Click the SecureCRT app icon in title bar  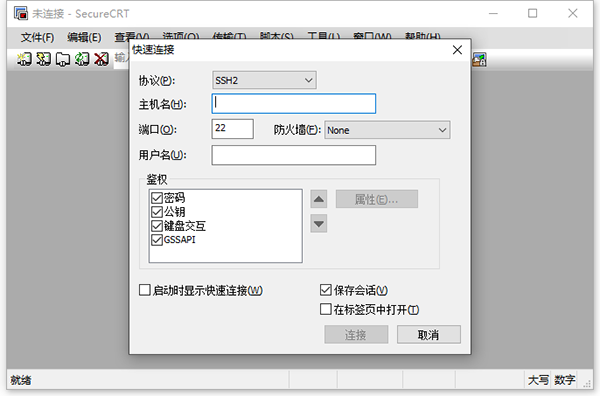pyautogui.click(x=21, y=13)
